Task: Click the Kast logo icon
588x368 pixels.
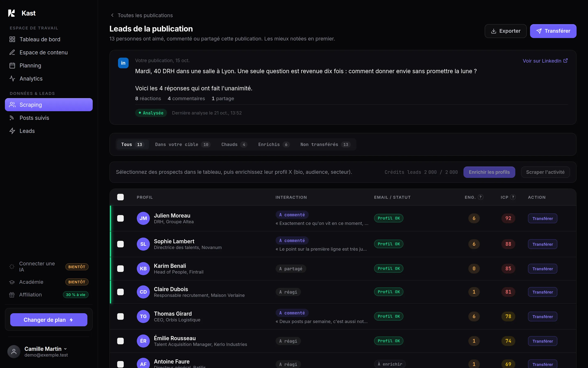Action: (12, 13)
